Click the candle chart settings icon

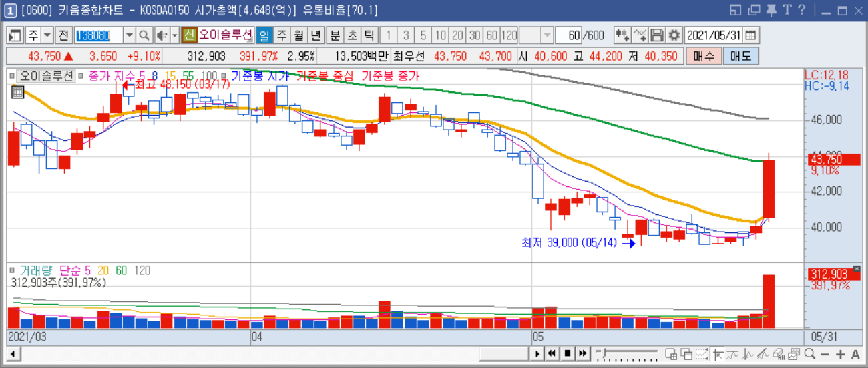point(622,35)
